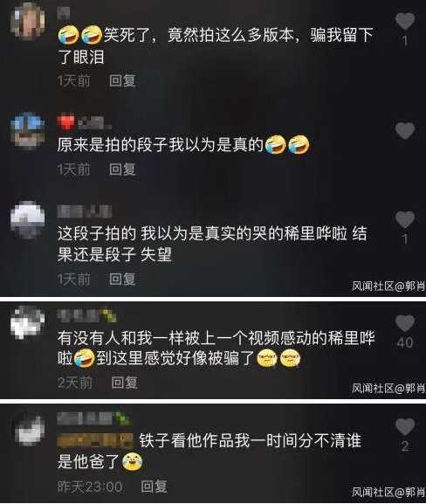Open username with red heart emoji

tap(84, 122)
